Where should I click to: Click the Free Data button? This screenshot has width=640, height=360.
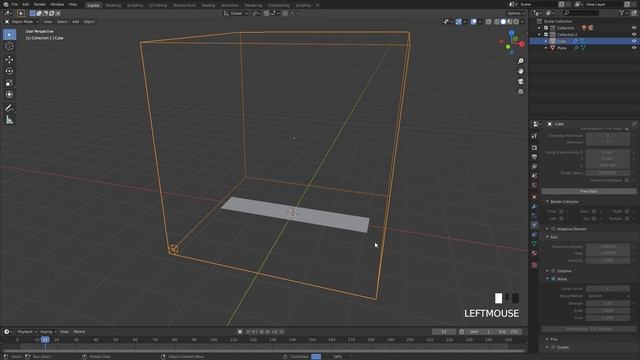[589, 191]
